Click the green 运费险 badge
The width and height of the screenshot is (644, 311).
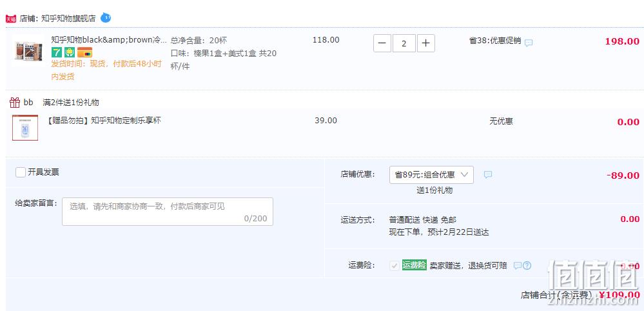pyautogui.click(x=415, y=265)
